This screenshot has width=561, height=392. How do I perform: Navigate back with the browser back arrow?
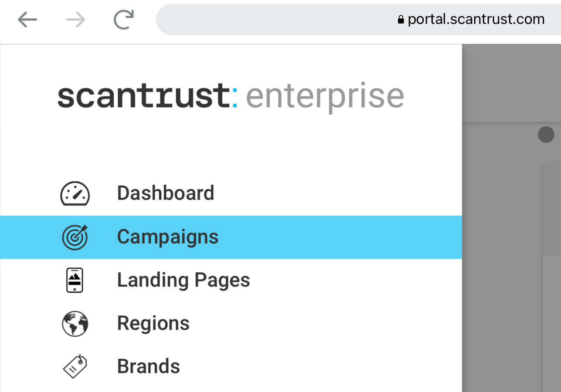(27, 19)
